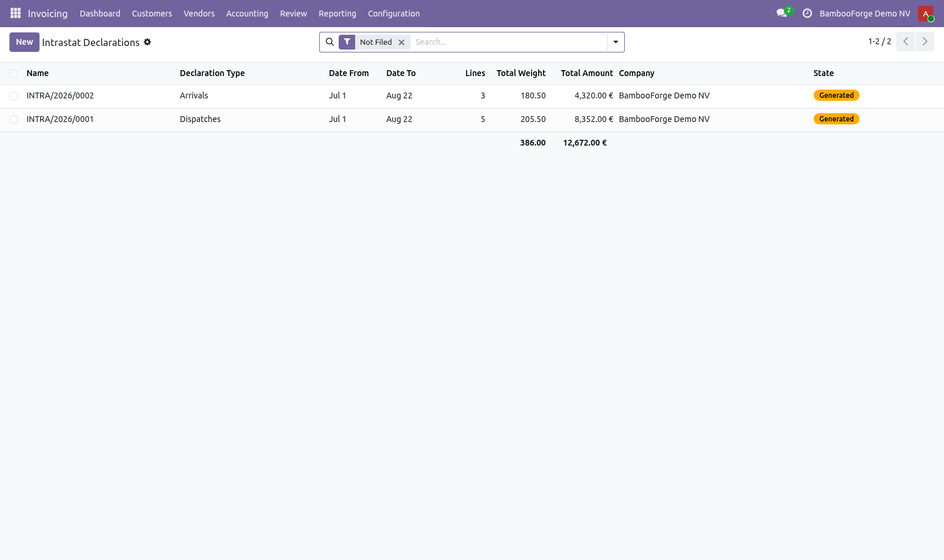Click the Intrastat Declarations breadcrumb title
This screenshot has width=944, height=560.
click(91, 42)
